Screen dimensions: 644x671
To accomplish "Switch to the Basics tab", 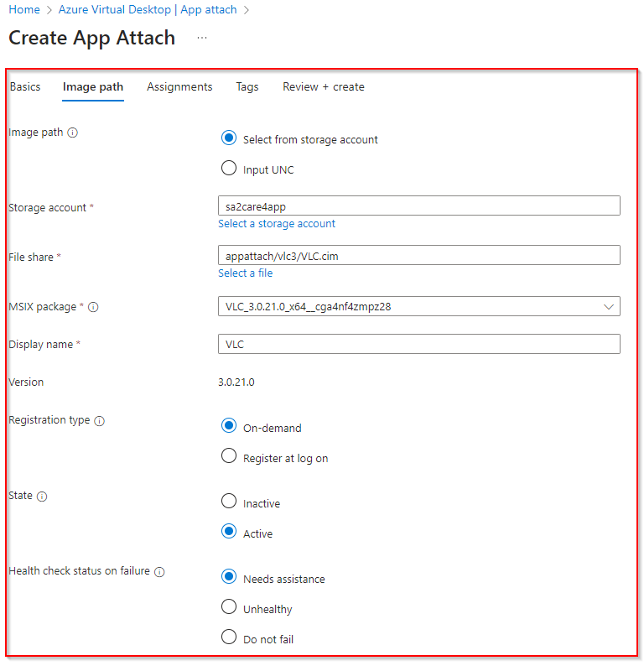I will [x=25, y=87].
